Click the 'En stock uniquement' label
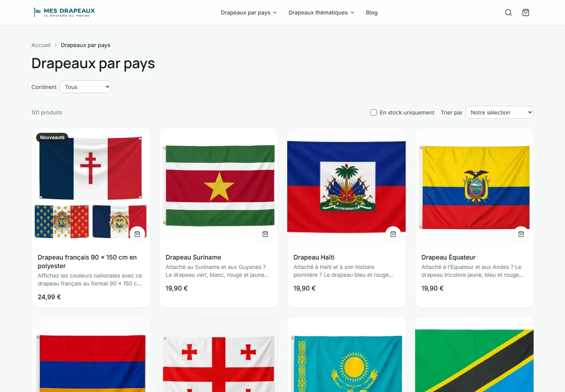Screen dimensions: 565x392 [407, 113]
